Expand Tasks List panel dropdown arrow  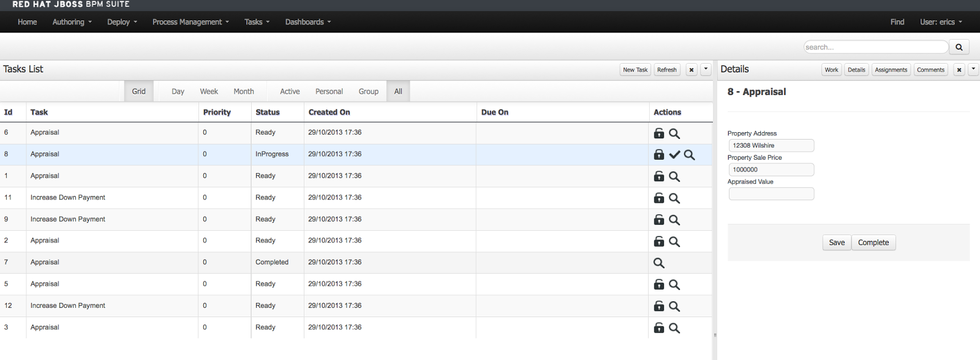[x=706, y=69]
